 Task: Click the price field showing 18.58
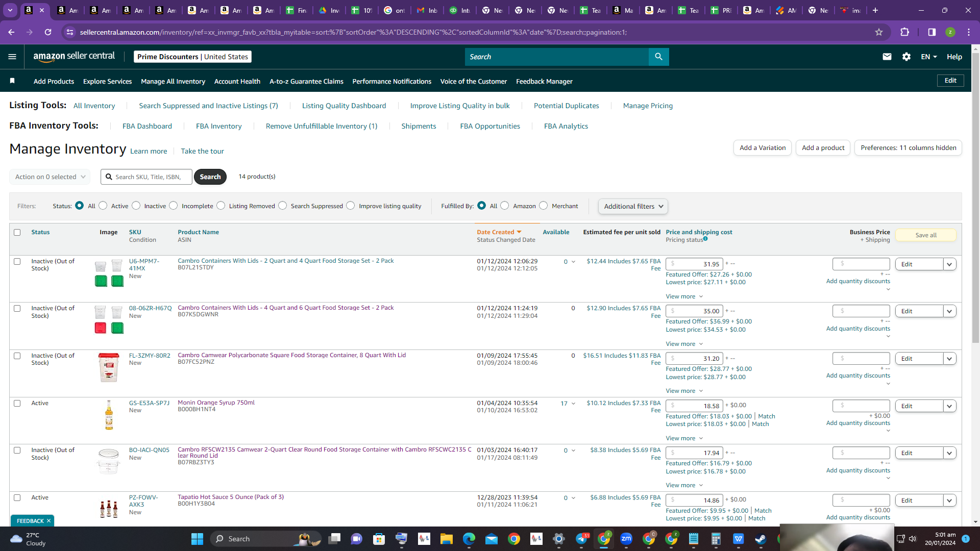[x=694, y=406]
